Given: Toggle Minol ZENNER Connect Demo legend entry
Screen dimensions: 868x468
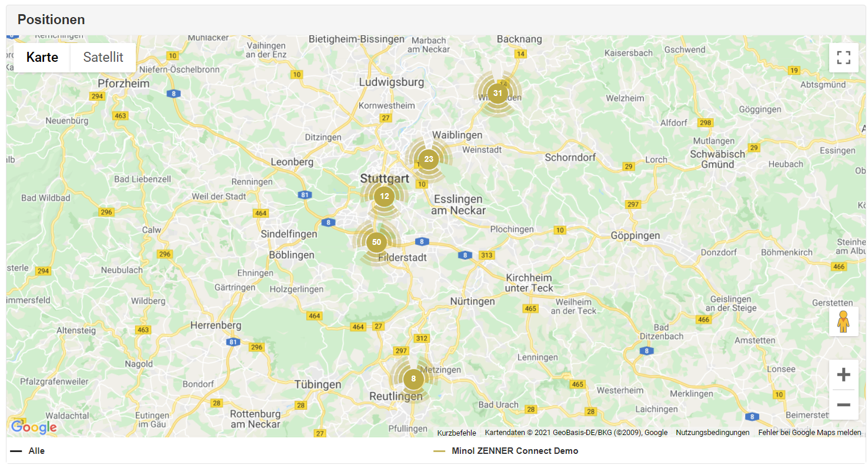Looking at the screenshot, I should [506, 451].
